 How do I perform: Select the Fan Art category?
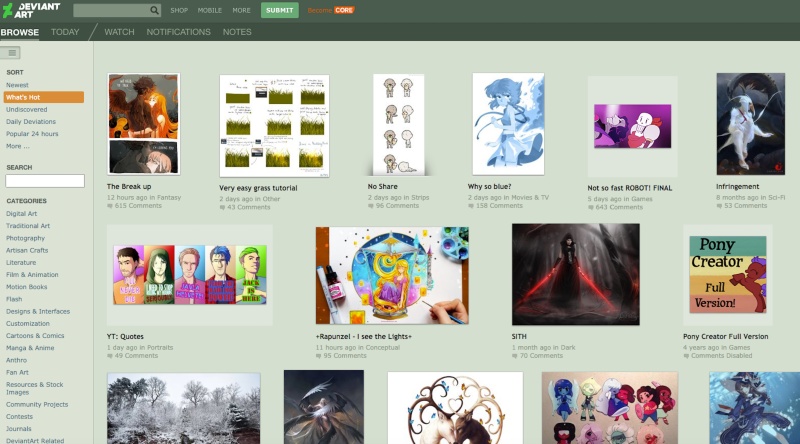point(17,373)
